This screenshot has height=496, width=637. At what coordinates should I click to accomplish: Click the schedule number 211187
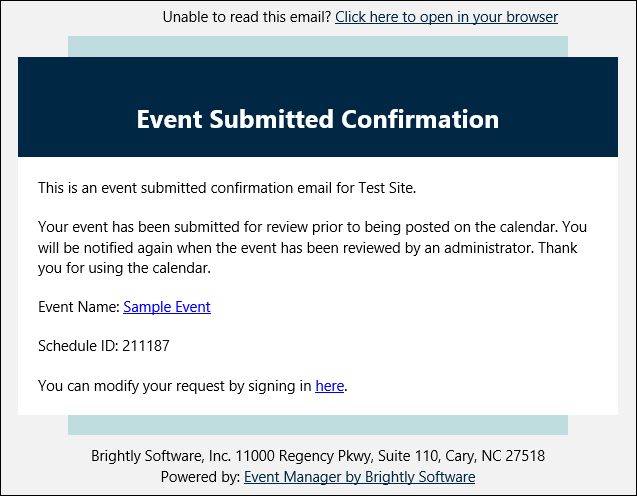pos(145,346)
